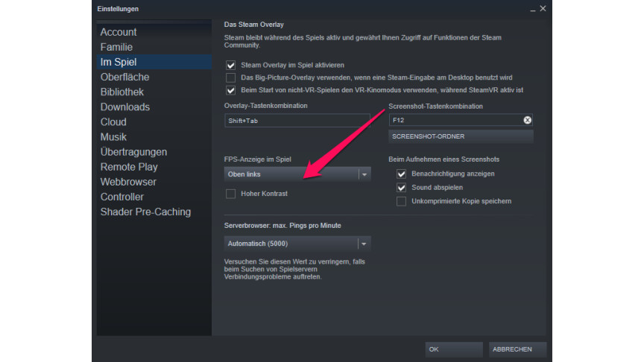Enable Hoher Kontrast checkbox

tap(230, 194)
